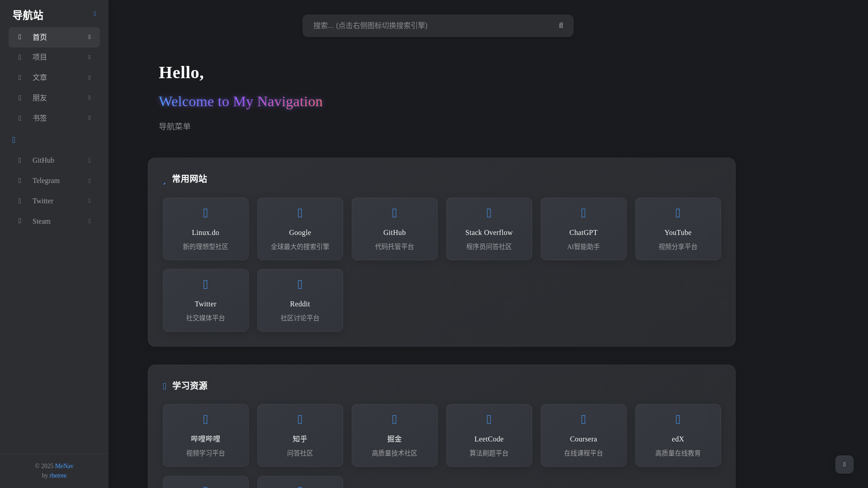The width and height of the screenshot is (868, 488).
Task: Expand the 书签 menu arrow
Action: coord(90,118)
